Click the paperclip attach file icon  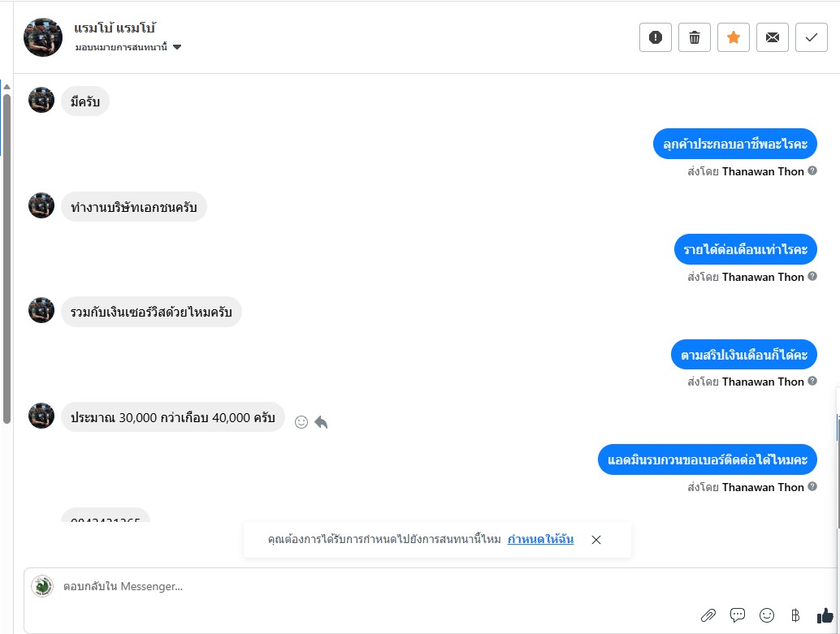[x=708, y=615]
